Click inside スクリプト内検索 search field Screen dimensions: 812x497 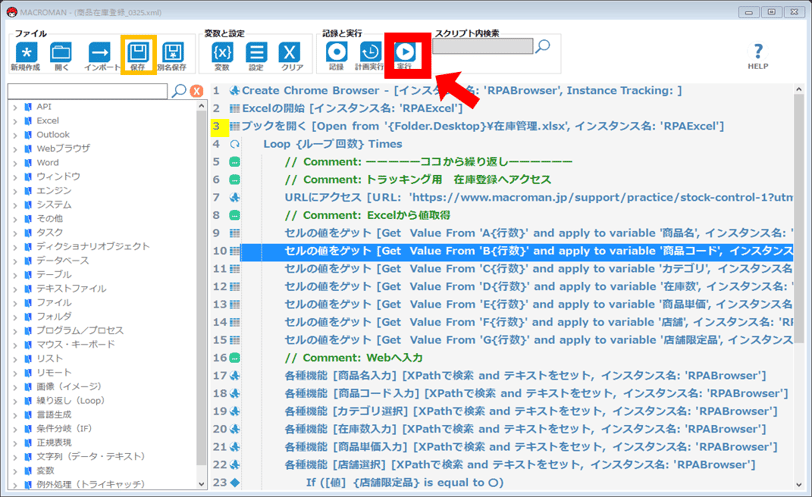click(x=483, y=46)
